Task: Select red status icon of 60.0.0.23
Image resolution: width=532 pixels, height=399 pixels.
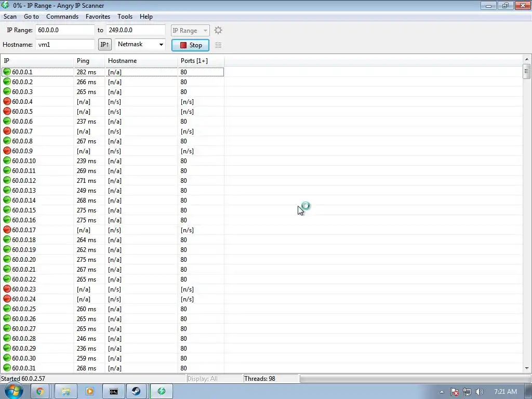Action: point(7,289)
